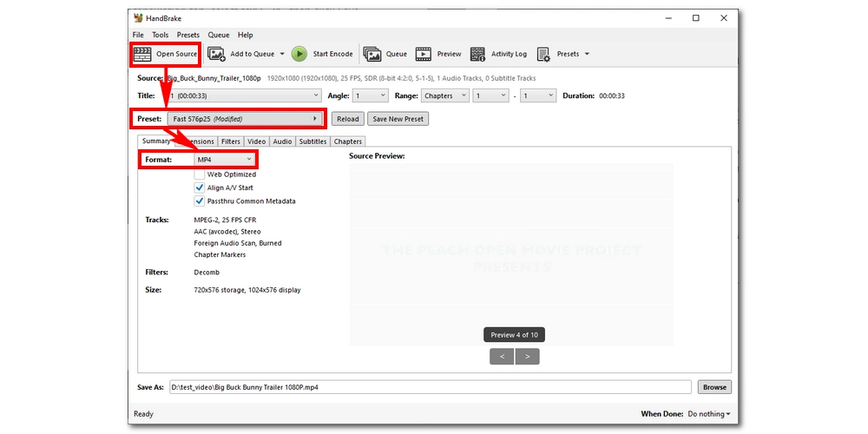Screen dimensions: 868x434
Task: Switch to the Chapters tab
Action: tap(348, 141)
